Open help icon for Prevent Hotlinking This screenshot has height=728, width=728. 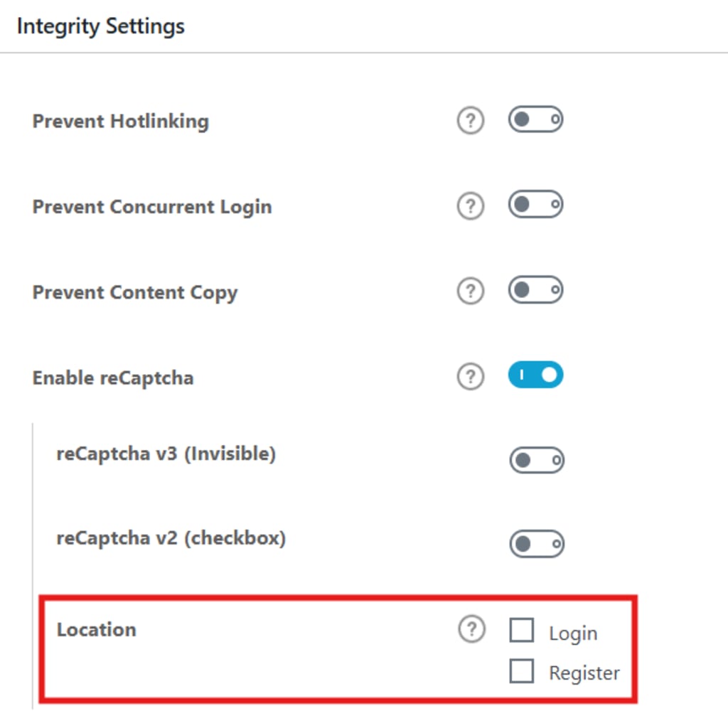(x=471, y=121)
